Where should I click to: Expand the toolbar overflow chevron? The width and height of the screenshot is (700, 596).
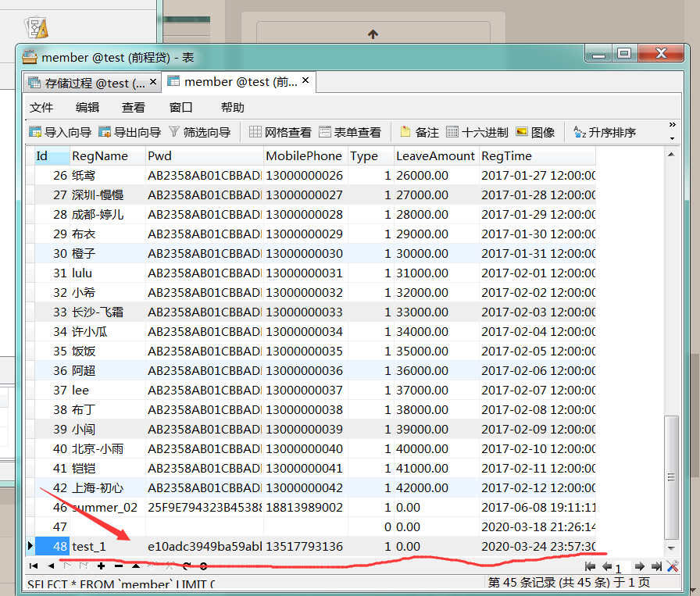(x=672, y=125)
